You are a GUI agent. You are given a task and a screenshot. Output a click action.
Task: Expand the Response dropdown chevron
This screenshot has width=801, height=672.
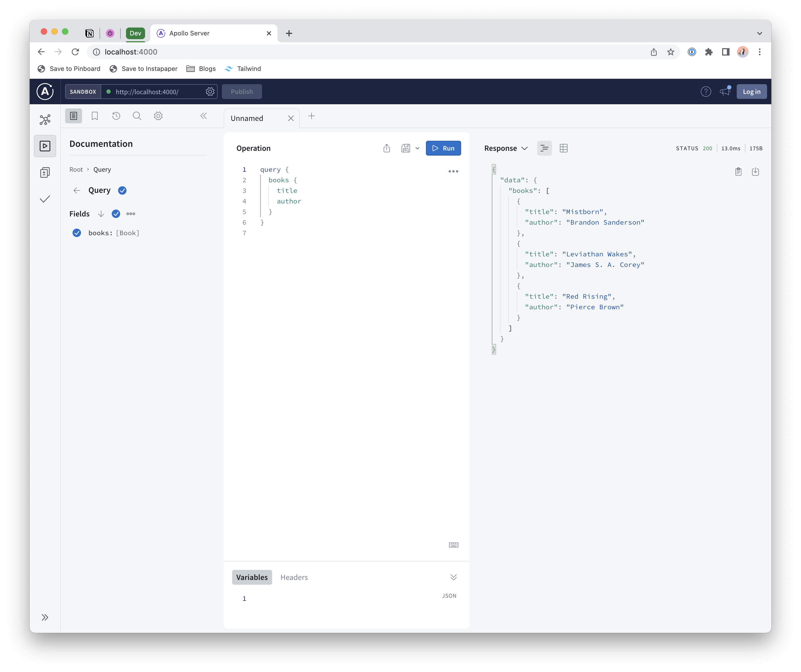(524, 148)
